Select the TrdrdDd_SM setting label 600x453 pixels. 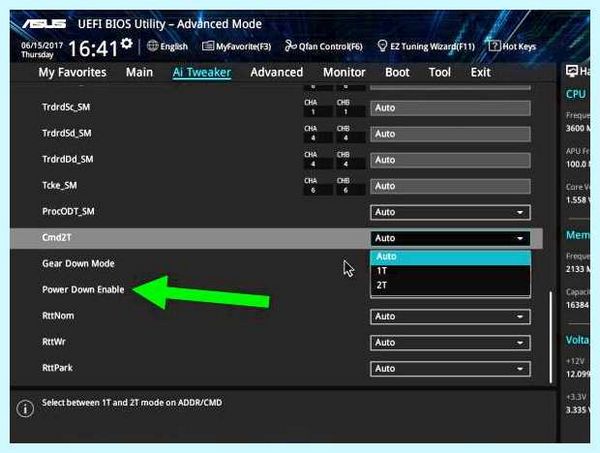(68, 159)
